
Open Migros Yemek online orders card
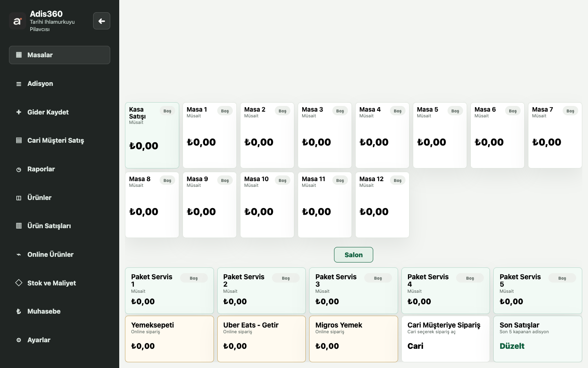(354, 339)
